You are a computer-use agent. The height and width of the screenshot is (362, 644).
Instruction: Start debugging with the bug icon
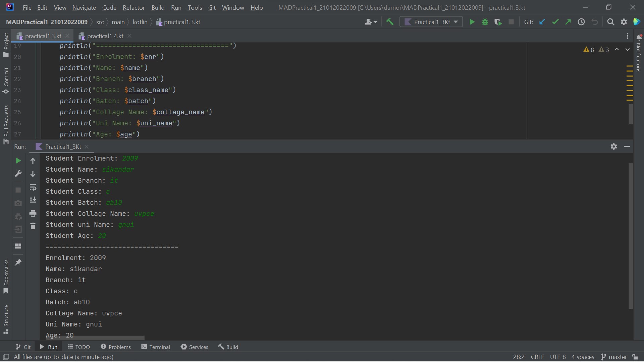[x=485, y=22]
